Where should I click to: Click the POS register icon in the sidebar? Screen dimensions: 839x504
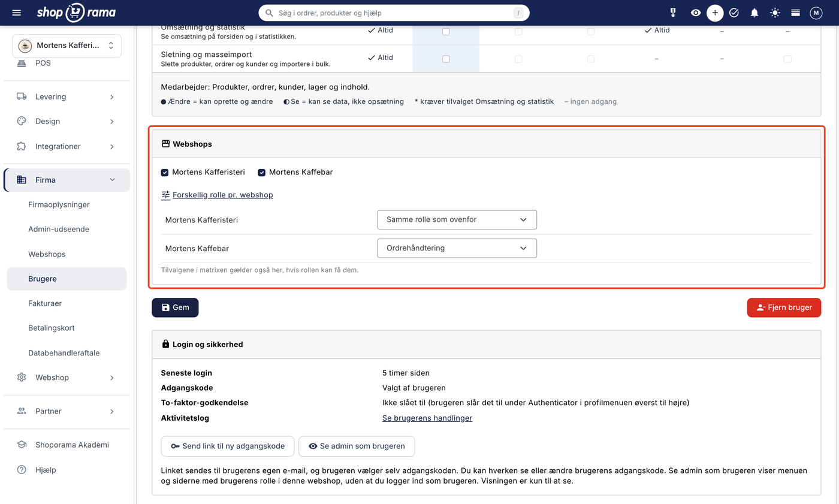[22, 63]
